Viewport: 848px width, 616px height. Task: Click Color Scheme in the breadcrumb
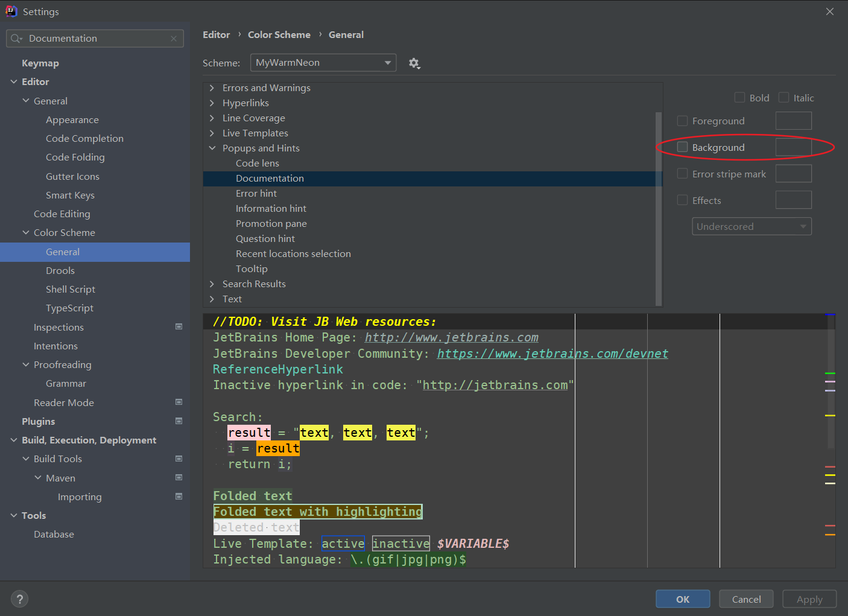click(279, 35)
